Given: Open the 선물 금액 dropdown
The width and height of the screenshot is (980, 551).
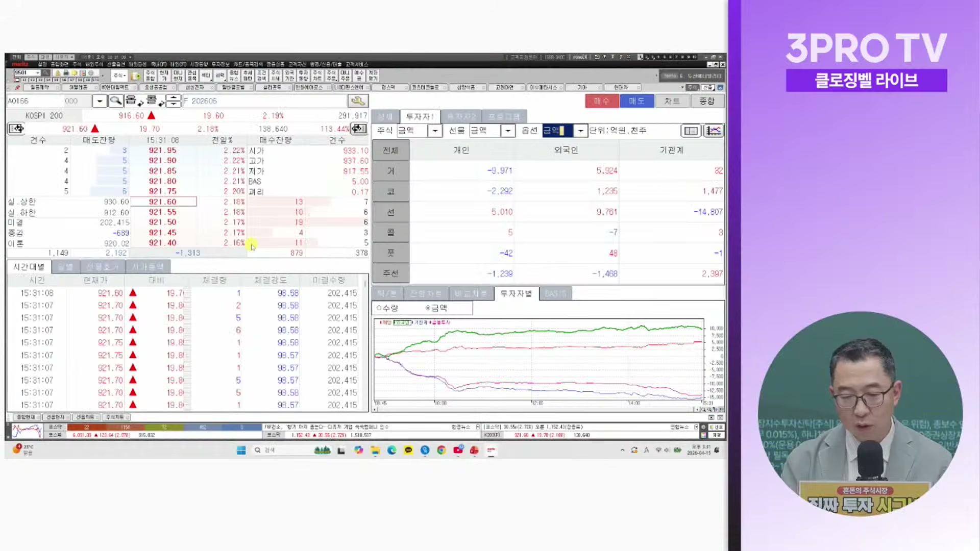Looking at the screenshot, I should pyautogui.click(x=508, y=131).
